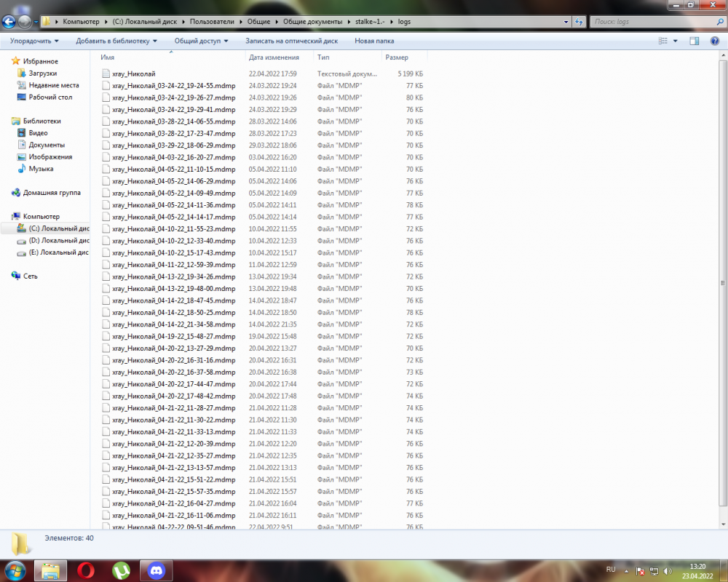Show hidden tray icons arrow

click(626, 571)
